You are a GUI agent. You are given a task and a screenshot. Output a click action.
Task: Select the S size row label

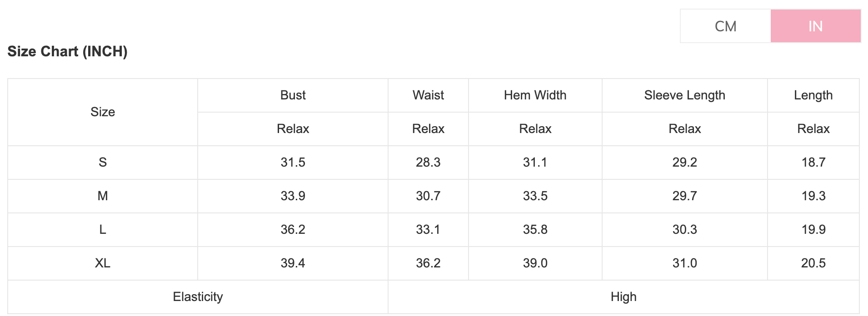tap(103, 163)
